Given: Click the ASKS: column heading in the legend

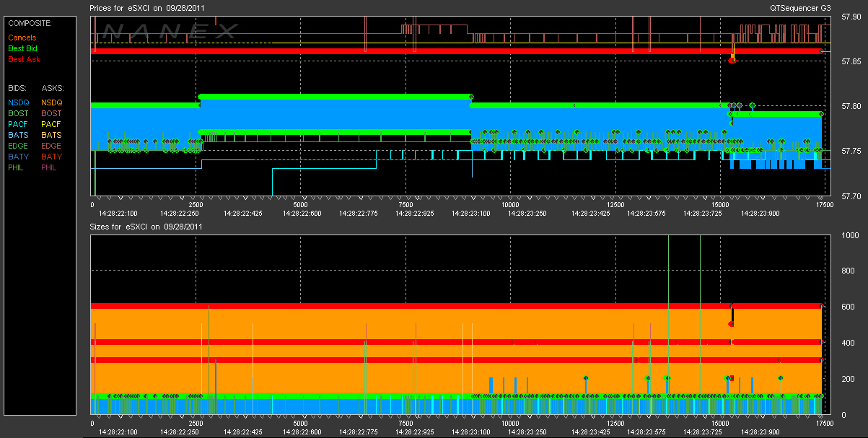Looking at the screenshot, I should (x=52, y=87).
